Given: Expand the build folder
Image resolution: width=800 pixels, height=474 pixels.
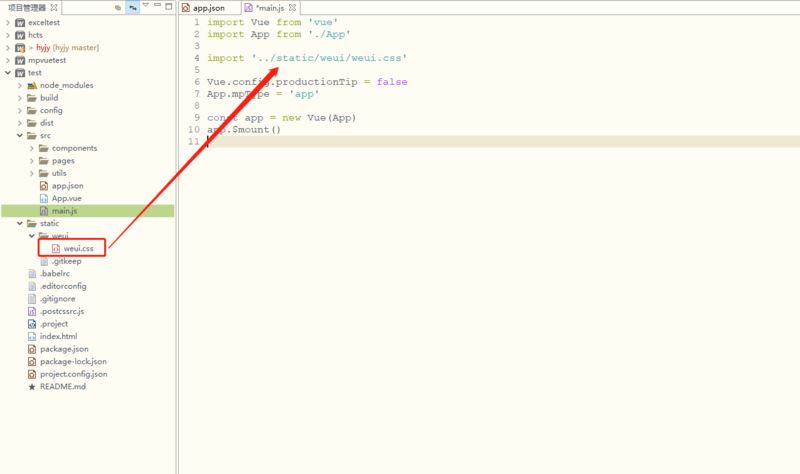Looking at the screenshot, I should [x=20, y=98].
